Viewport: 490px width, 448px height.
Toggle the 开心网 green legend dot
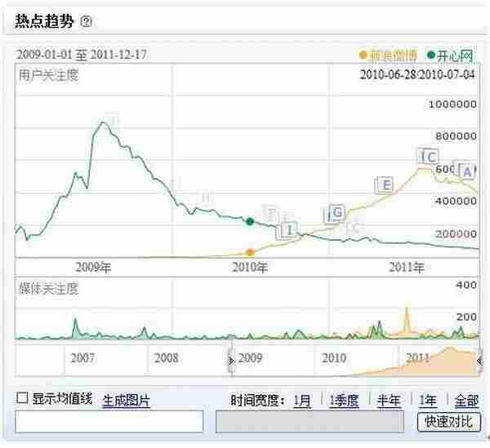click(431, 55)
